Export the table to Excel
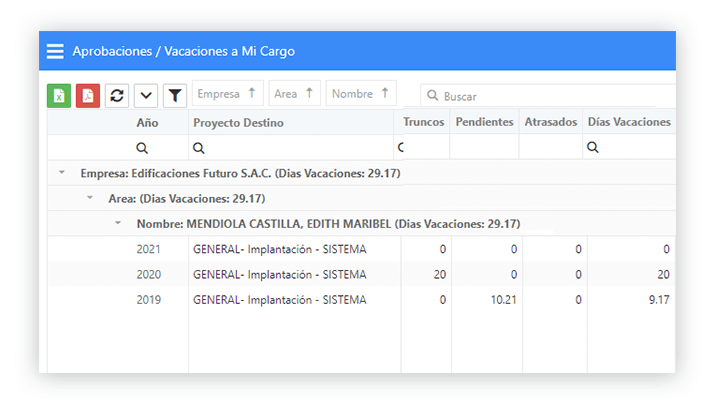 pos(59,96)
